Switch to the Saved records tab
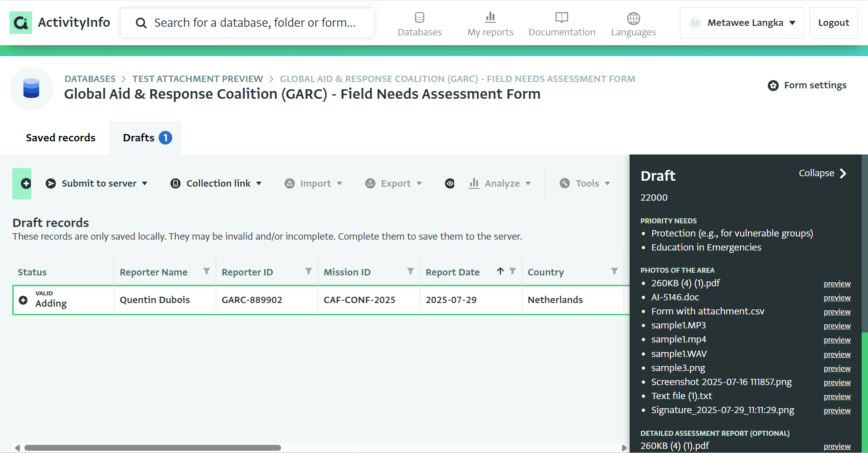Image resolution: width=868 pixels, height=453 pixels. click(61, 138)
